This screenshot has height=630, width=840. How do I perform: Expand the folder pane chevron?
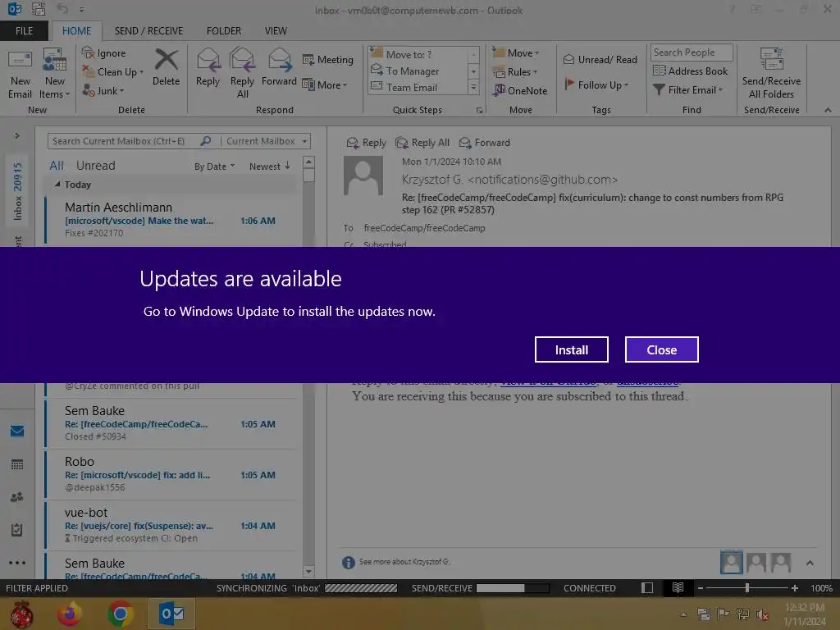pyautogui.click(x=17, y=135)
